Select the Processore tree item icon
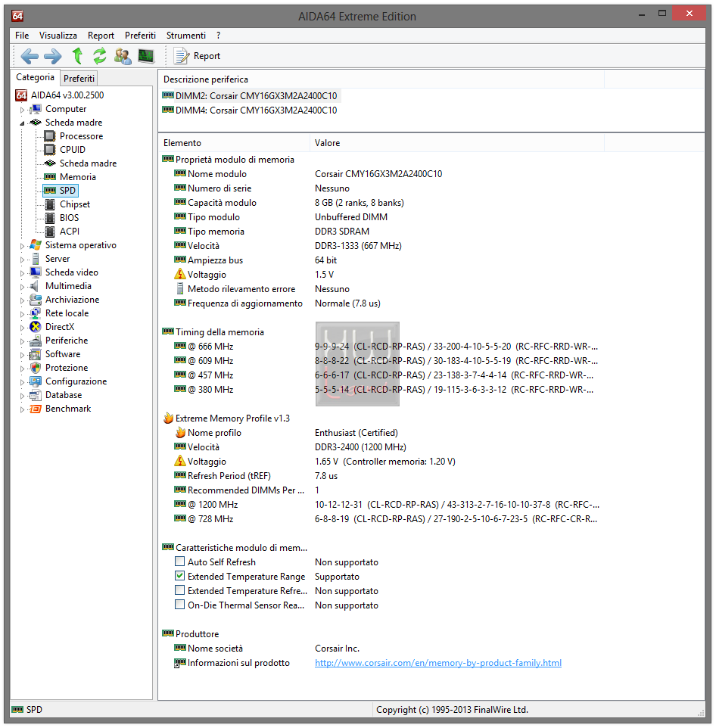The width and height of the screenshot is (716, 728). [x=50, y=136]
